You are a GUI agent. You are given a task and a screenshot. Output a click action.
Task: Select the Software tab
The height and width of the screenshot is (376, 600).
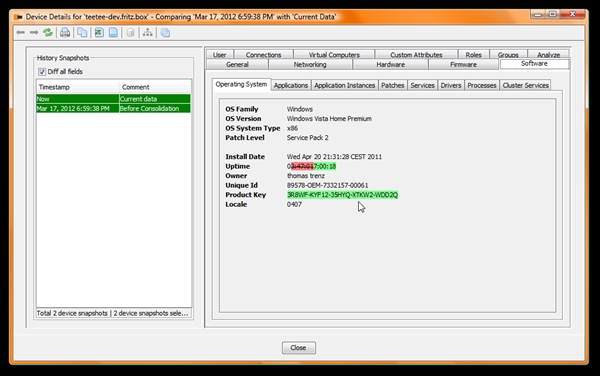pos(534,63)
